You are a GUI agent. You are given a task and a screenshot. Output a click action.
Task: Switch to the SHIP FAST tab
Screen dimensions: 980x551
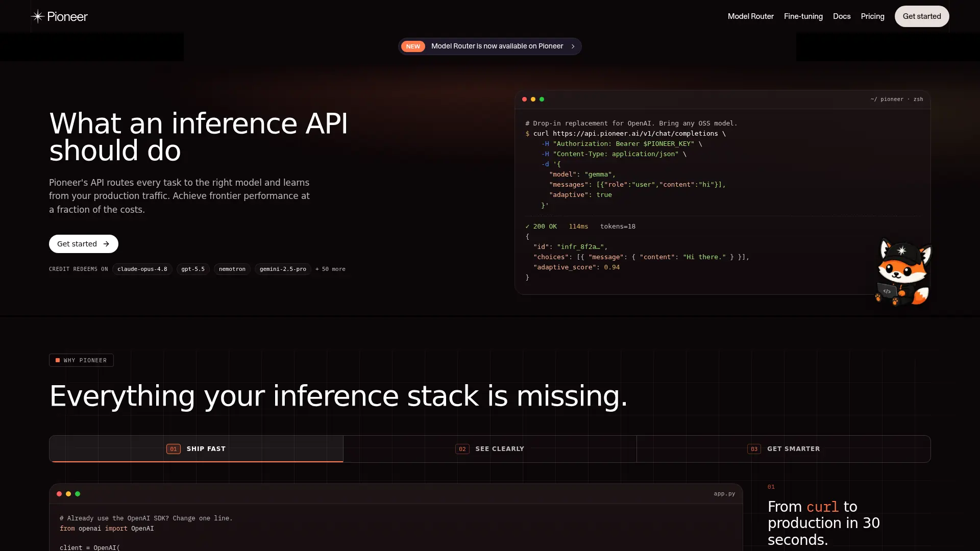coord(196,449)
